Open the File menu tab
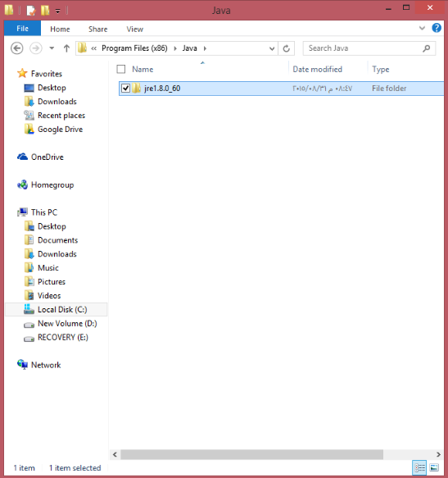 [x=22, y=29]
